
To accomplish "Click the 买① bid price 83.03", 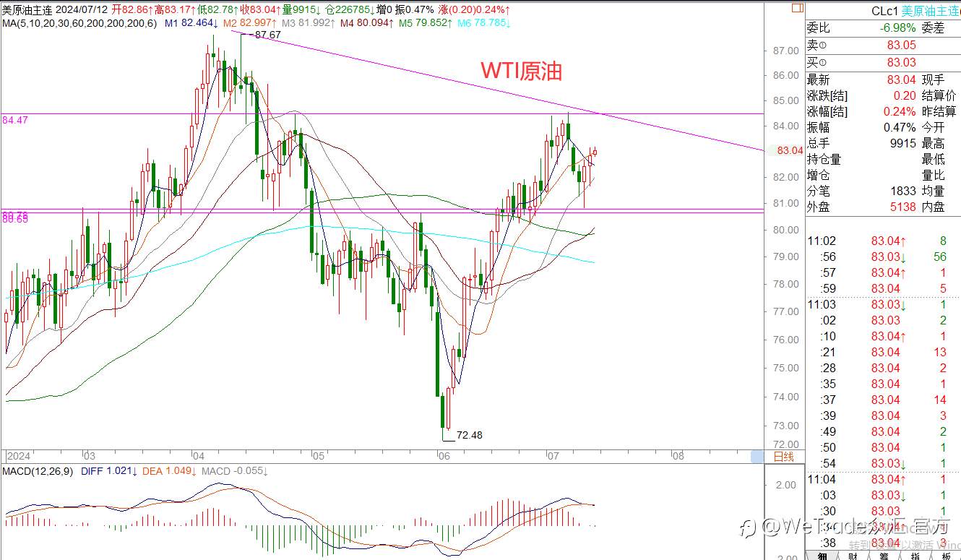I will [x=901, y=63].
